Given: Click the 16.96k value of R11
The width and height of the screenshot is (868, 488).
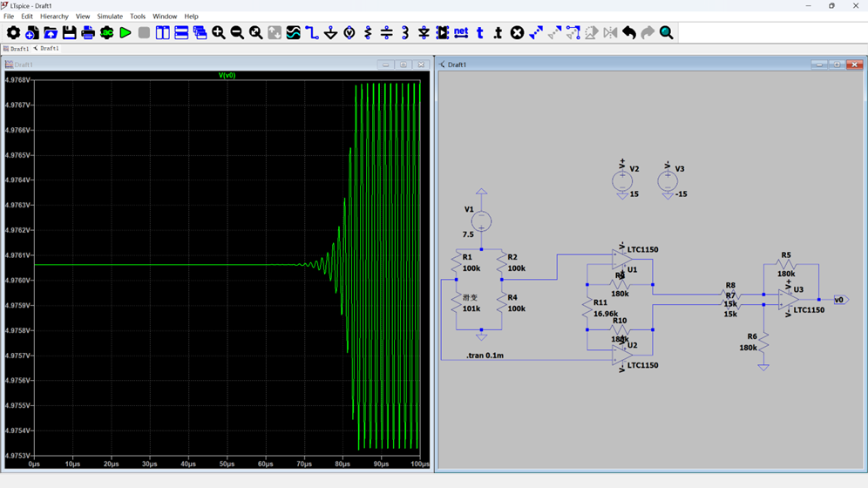Looking at the screenshot, I should 606,314.
